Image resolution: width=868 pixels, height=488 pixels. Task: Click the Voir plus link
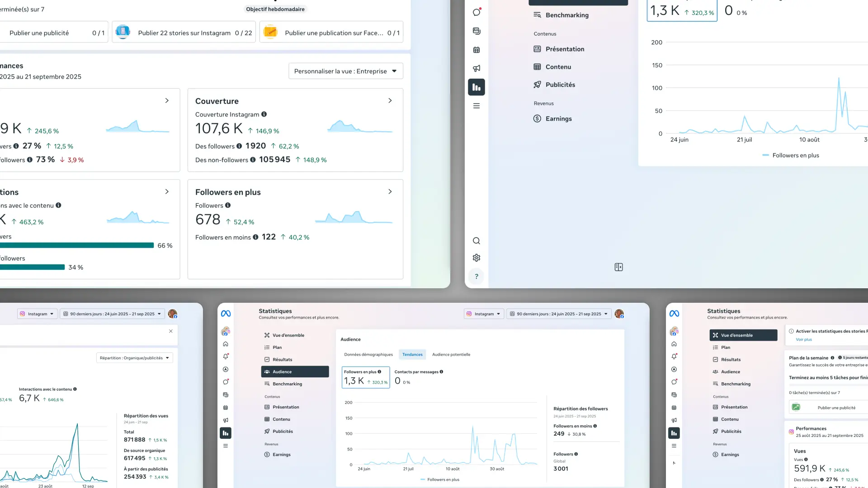pyautogui.click(x=803, y=339)
